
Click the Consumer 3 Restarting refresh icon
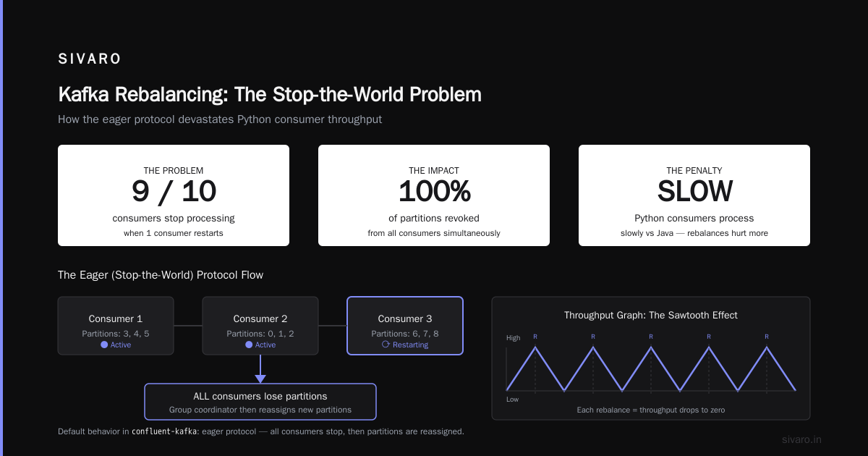(x=386, y=345)
